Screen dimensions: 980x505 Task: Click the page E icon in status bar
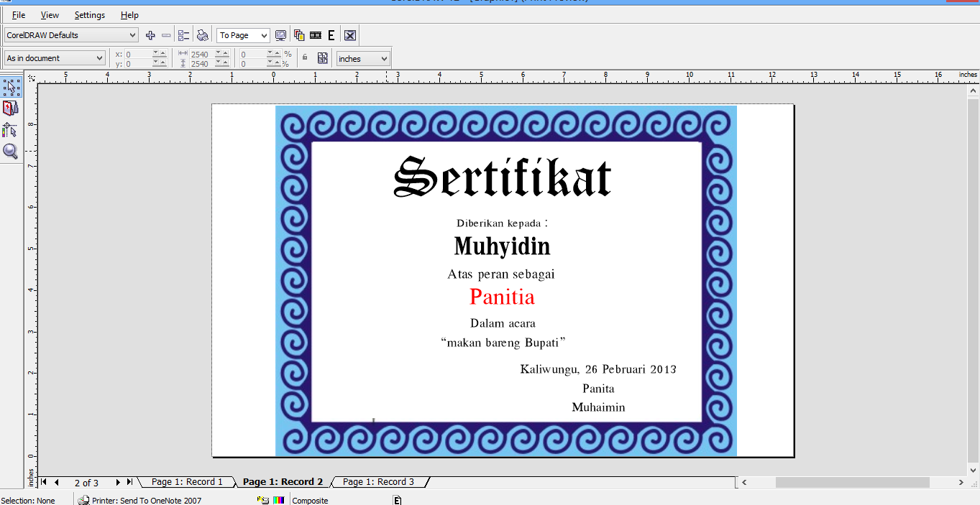coord(398,500)
